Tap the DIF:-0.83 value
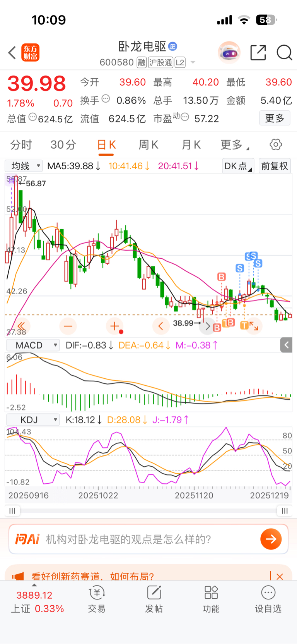297x644 pixels. (89, 345)
